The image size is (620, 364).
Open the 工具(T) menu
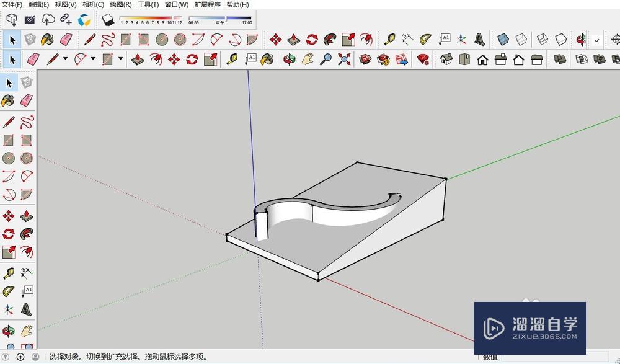tap(148, 5)
